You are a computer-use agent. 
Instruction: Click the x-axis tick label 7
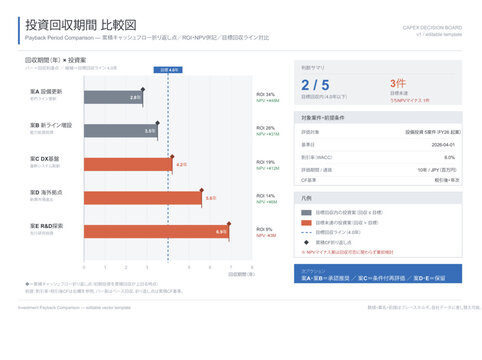(231, 267)
